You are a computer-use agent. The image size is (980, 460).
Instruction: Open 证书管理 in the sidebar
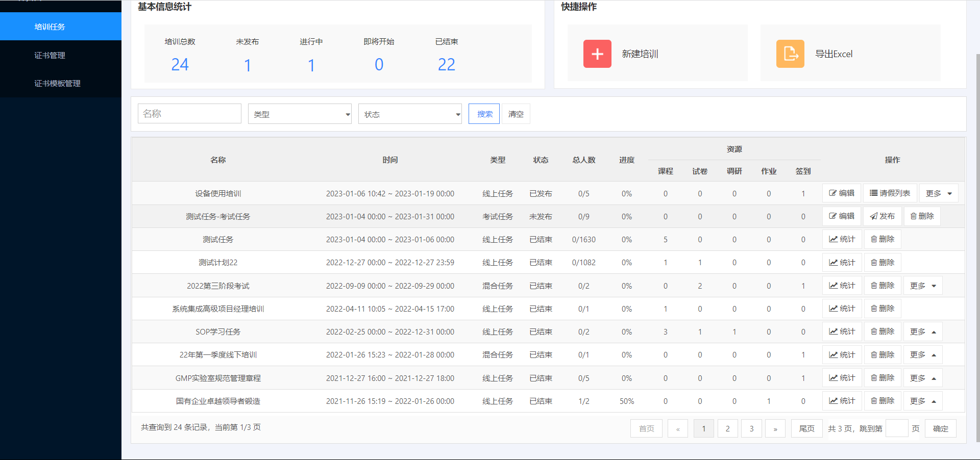click(x=61, y=55)
